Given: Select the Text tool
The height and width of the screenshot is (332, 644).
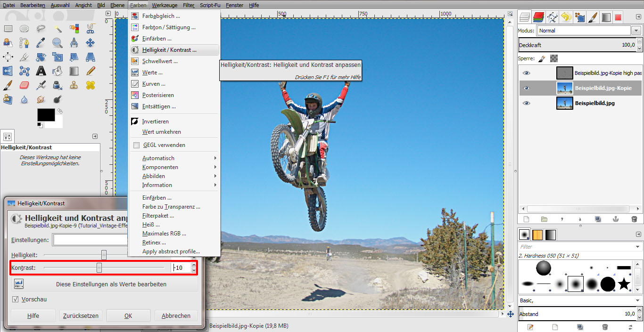Looking at the screenshot, I should 41,71.
